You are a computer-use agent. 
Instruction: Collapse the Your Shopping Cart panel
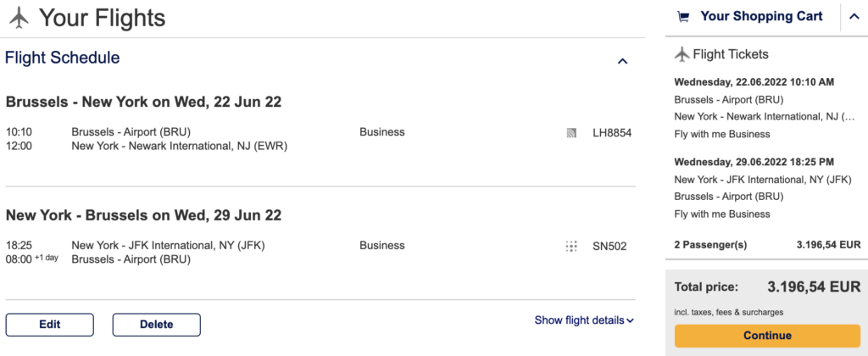tap(852, 17)
